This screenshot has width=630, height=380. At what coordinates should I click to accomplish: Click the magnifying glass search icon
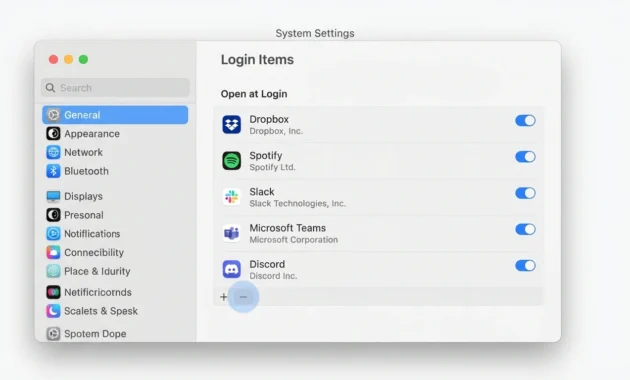pos(50,88)
